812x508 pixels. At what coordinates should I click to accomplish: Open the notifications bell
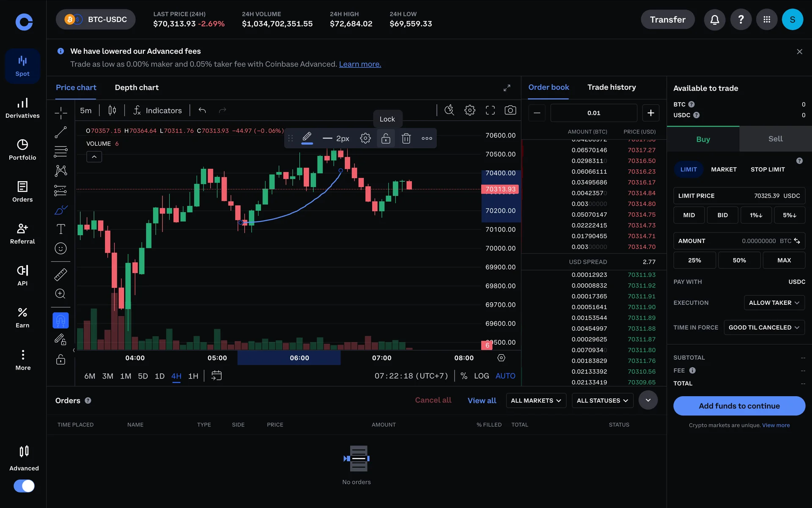pyautogui.click(x=714, y=19)
